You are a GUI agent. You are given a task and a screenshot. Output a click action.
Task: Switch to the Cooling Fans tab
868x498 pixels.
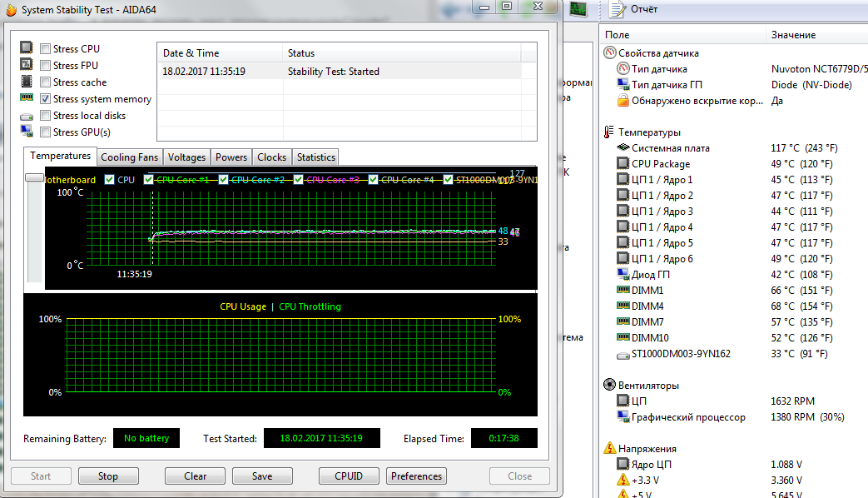pyautogui.click(x=130, y=157)
